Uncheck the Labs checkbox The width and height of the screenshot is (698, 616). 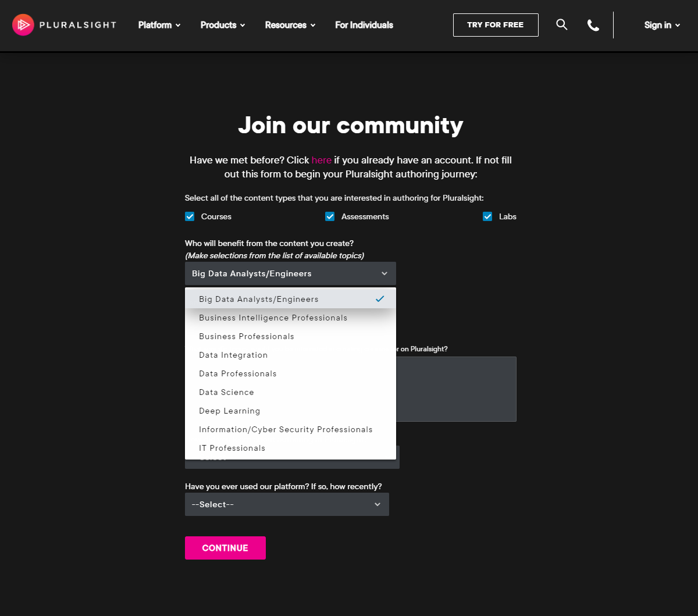point(487,216)
